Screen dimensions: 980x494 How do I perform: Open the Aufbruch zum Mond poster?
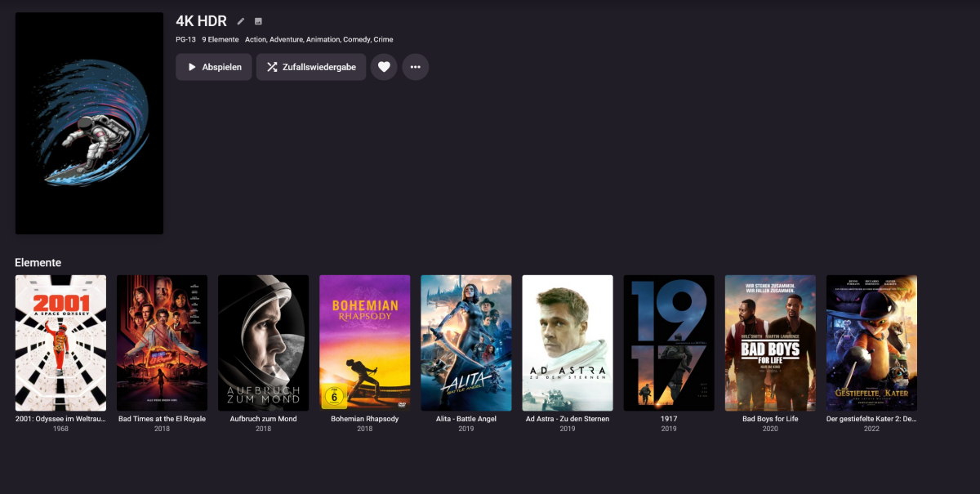[x=263, y=343]
